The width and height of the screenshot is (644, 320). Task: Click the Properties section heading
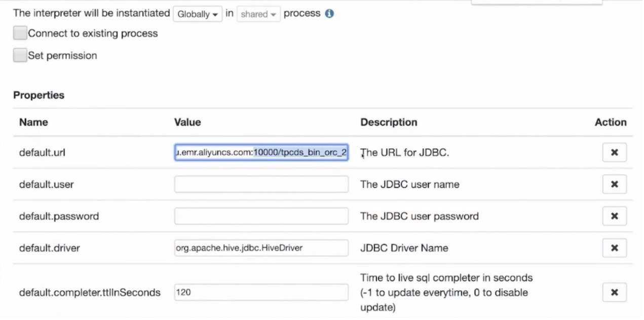click(x=39, y=95)
